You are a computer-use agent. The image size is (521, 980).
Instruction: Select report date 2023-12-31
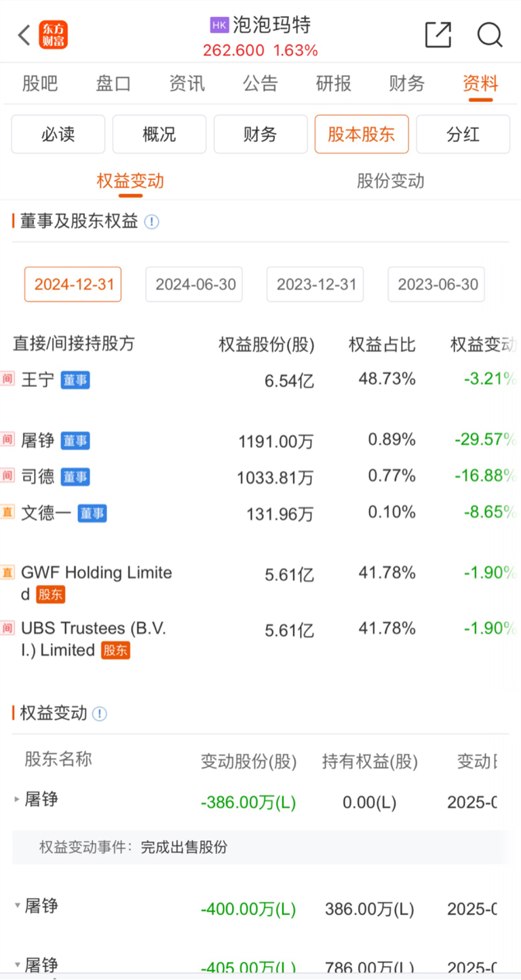(x=315, y=284)
